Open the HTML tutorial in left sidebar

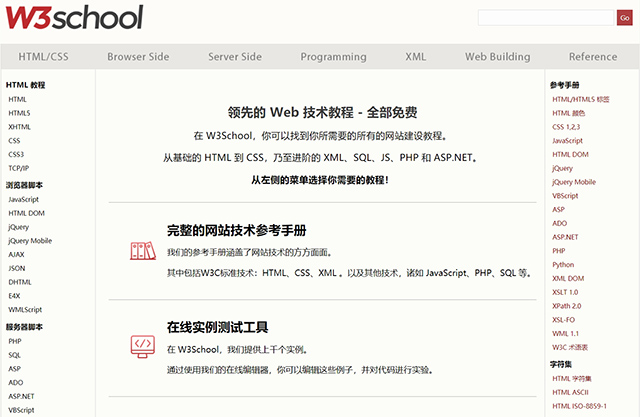(17, 99)
